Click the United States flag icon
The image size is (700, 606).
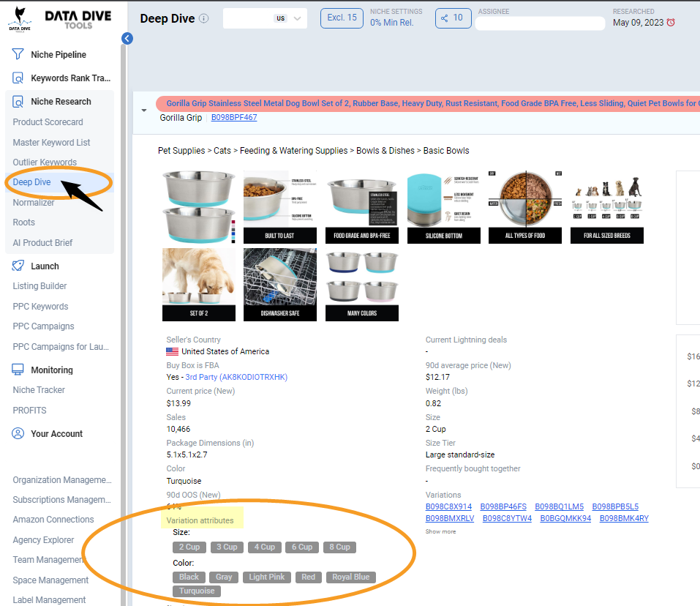(173, 351)
